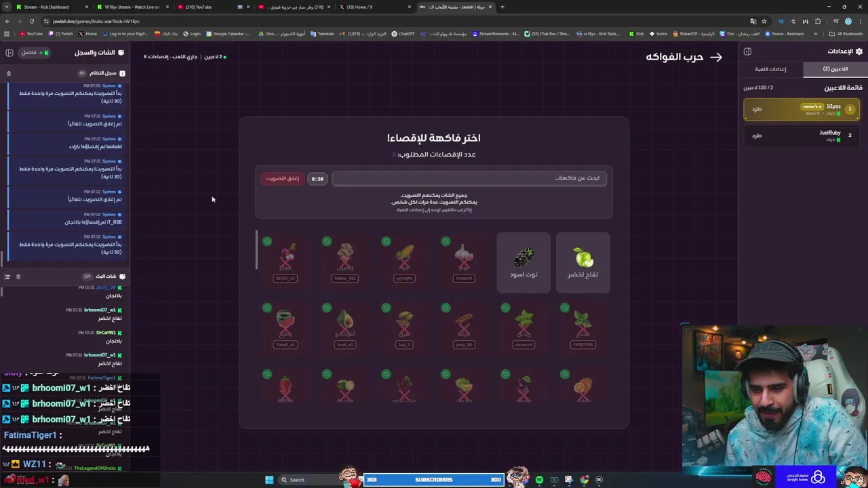Restore the eliminated radish card SERGI_w1
This screenshot has height=488, width=868.
(x=267, y=241)
